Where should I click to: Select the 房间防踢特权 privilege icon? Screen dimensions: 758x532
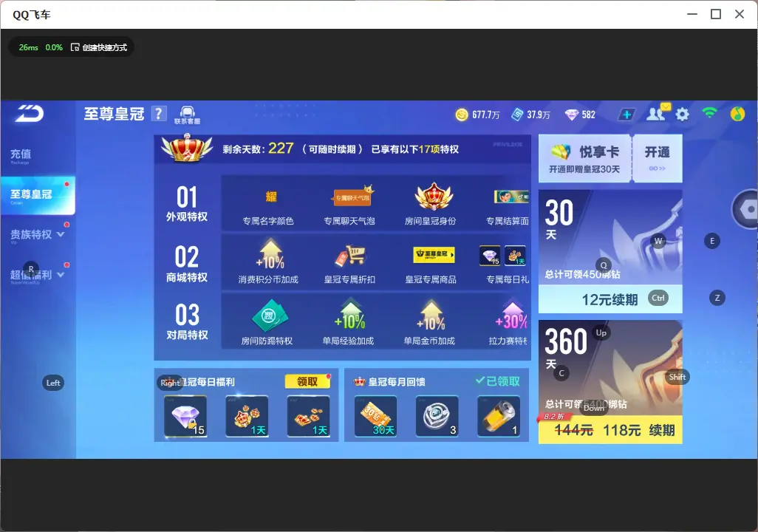[270, 316]
